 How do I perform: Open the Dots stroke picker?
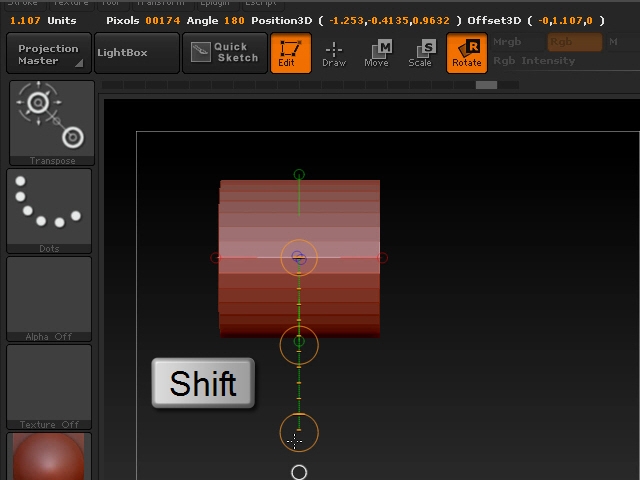[x=49, y=211]
